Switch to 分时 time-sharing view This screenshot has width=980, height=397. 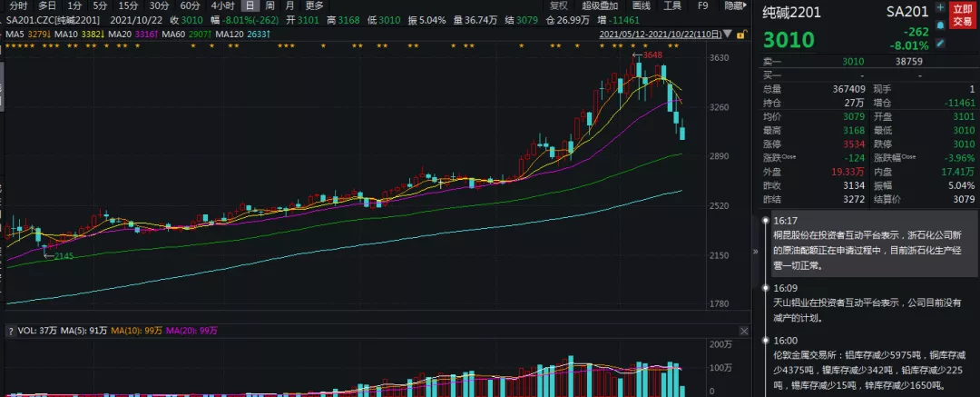coord(19,6)
